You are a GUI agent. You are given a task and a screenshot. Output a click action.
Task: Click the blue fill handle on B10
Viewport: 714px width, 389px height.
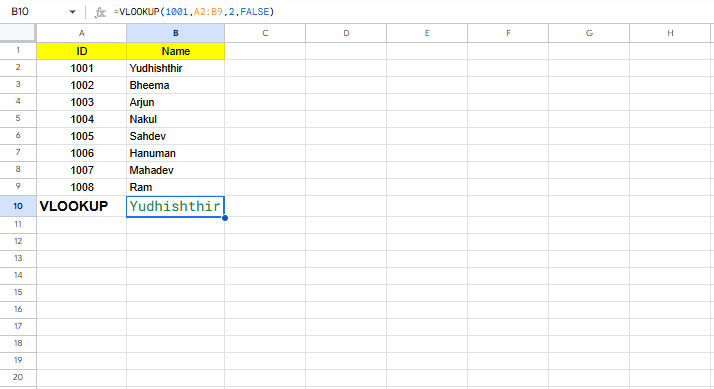[225, 218]
